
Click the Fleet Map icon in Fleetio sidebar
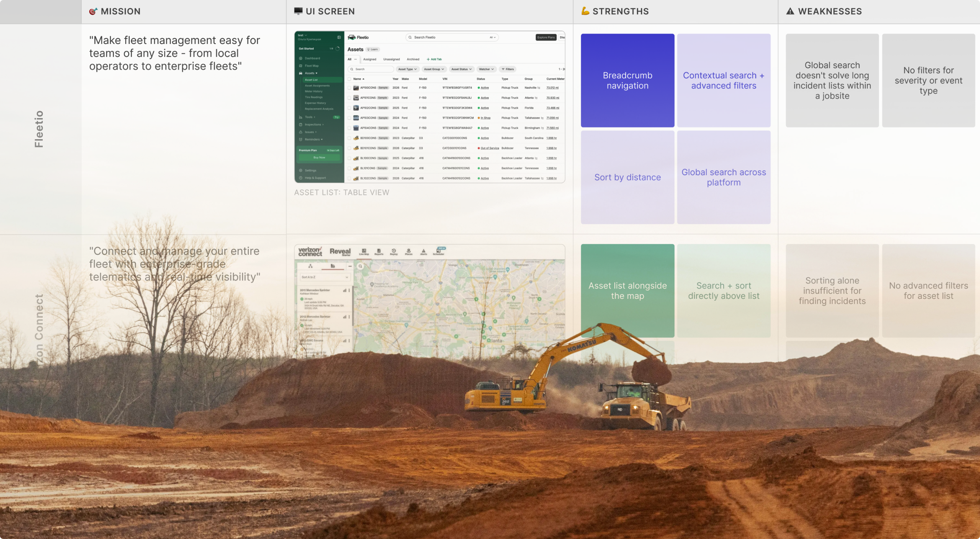tap(301, 66)
